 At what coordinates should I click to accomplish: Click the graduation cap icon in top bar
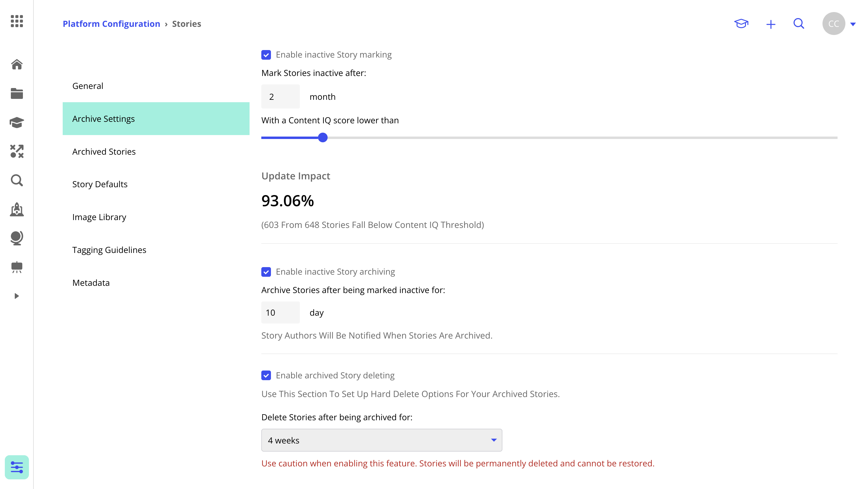pyautogui.click(x=741, y=24)
